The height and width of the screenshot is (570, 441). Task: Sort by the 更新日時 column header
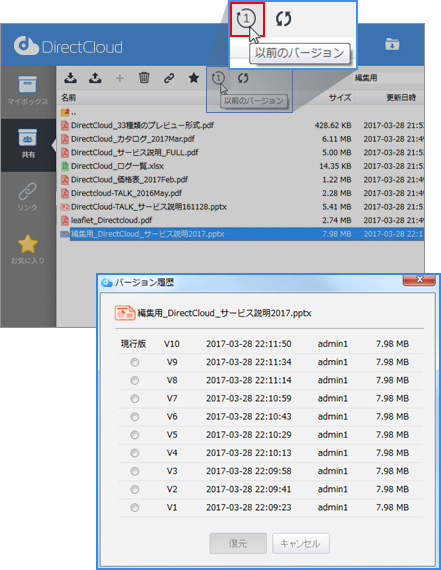pyautogui.click(x=401, y=97)
